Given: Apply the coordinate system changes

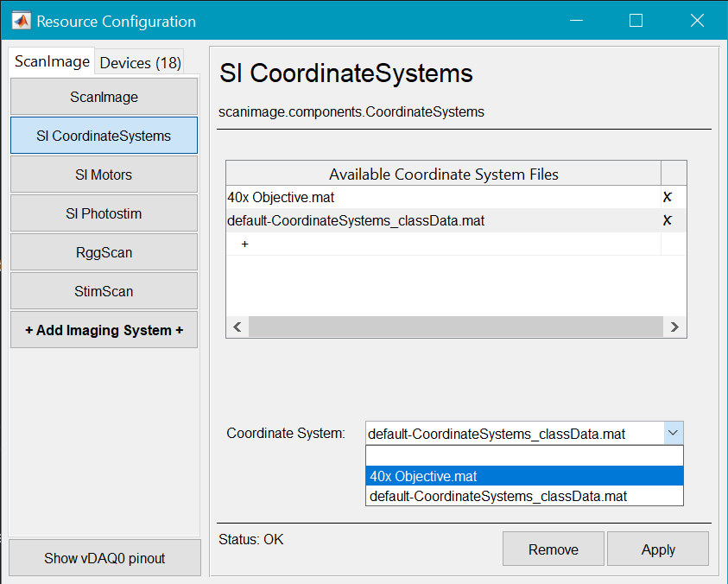Looking at the screenshot, I should (657, 549).
